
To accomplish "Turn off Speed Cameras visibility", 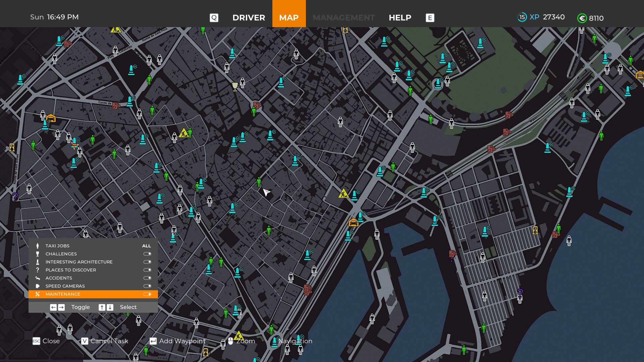I will [x=147, y=286].
